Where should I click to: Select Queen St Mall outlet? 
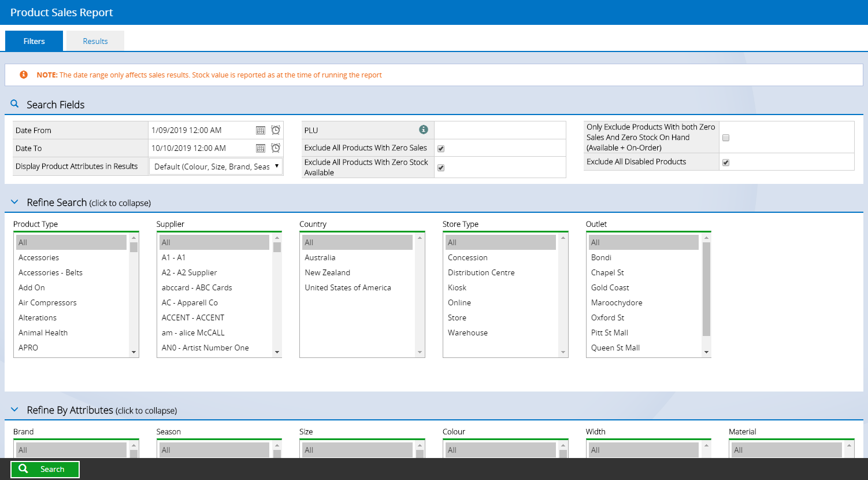tap(644, 348)
